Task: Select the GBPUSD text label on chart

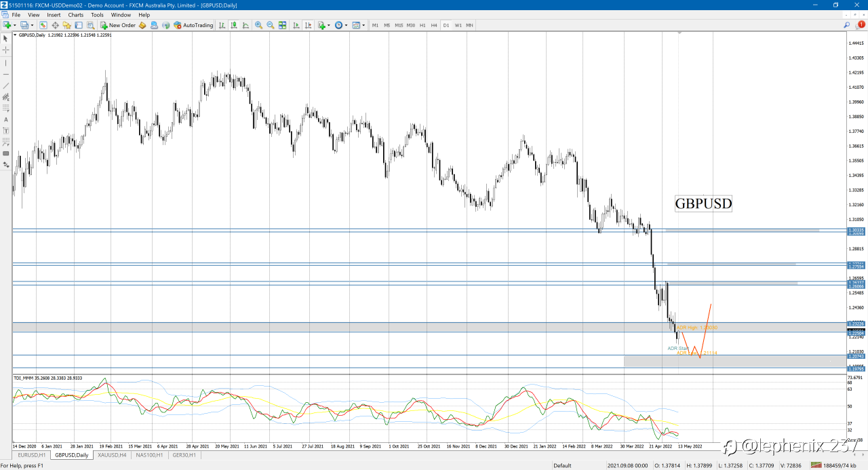Action: coord(703,203)
